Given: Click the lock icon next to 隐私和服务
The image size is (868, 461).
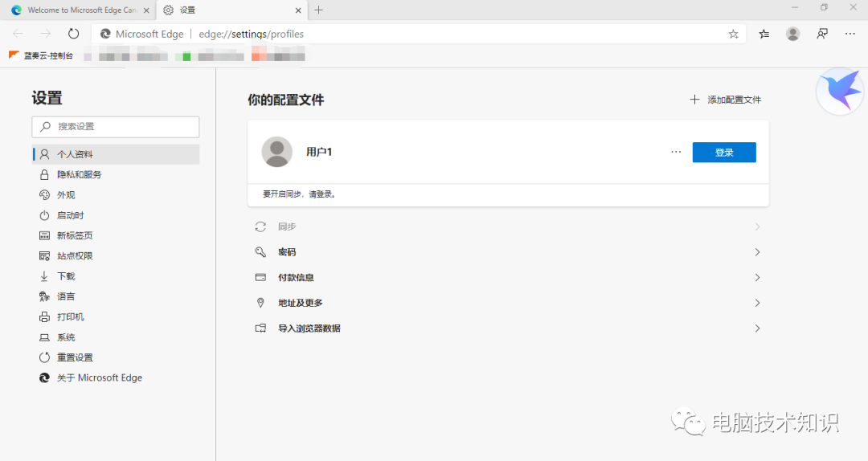Looking at the screenshot, I should (44, 175).
